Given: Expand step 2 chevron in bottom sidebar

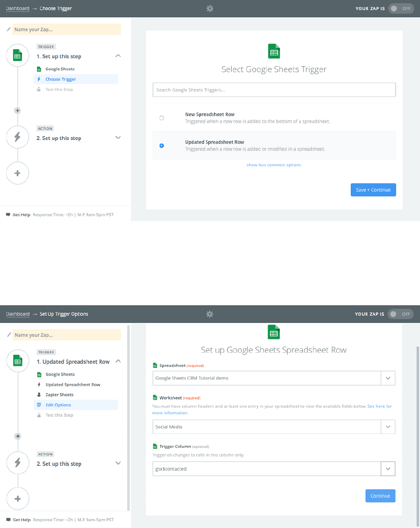Looking at the screenshot, I should [118, 463].
